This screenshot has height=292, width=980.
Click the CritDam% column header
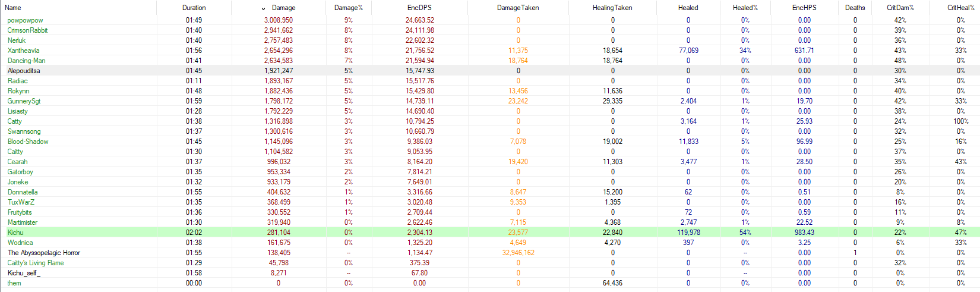pos(900,8)
